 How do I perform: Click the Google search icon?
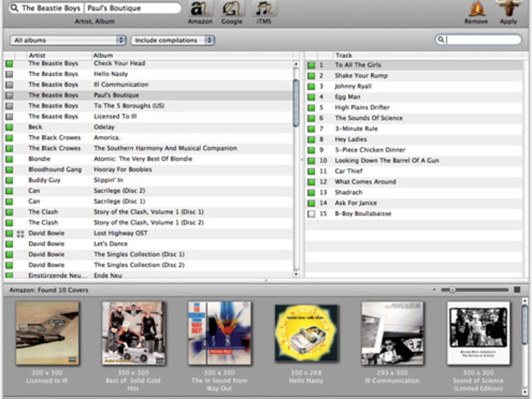(x=231, y=9)
